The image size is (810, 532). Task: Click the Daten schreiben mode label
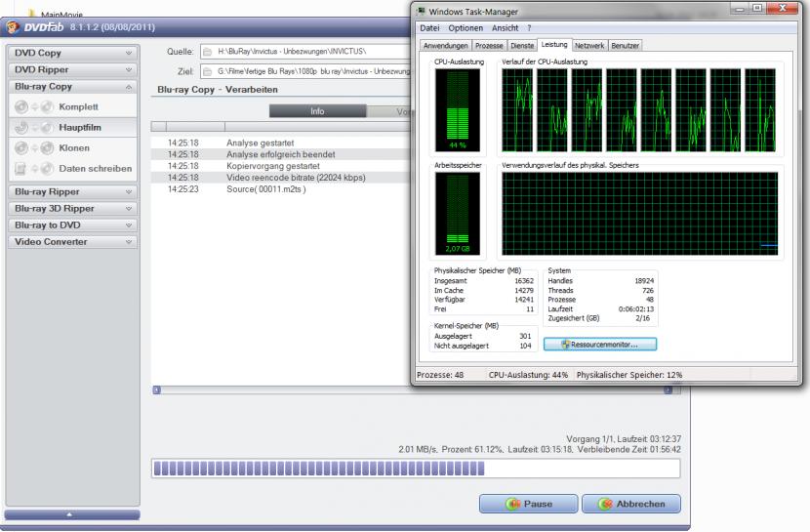pyautogui.click(x=96, y=168)
